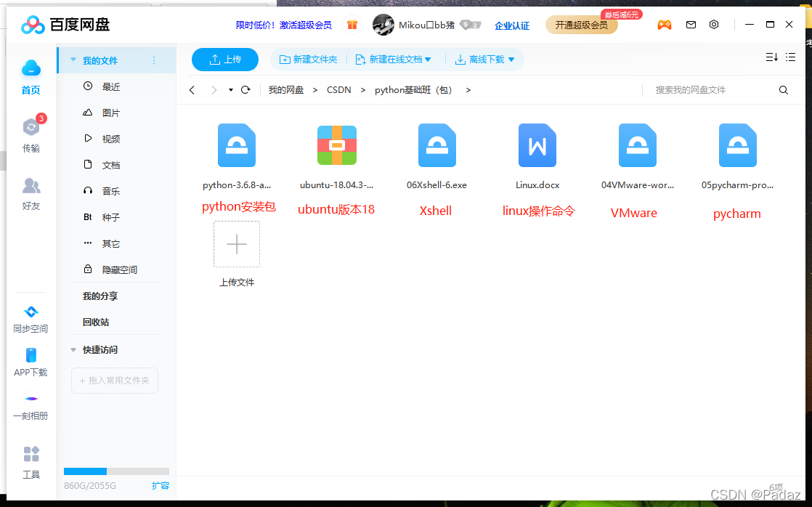
Task: Open 我的分享
Action: [100, 296]
